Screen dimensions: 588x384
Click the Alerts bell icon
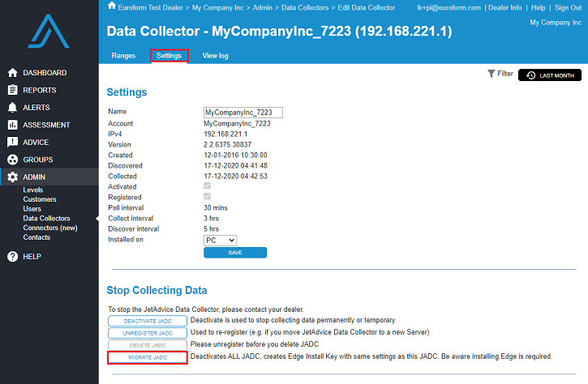(12, 107)
